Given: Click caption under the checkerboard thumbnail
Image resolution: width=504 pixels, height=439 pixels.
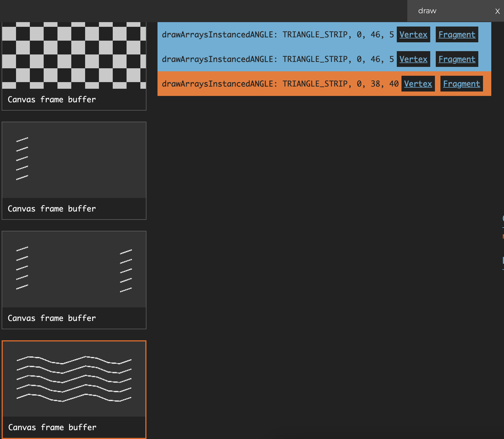Looking at the screenshot, I should [x=52, y=100].
